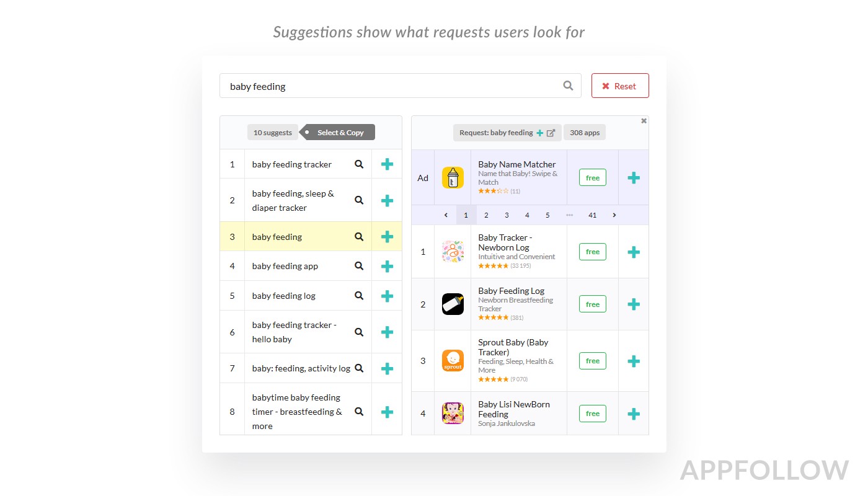This screenshot has height=496, width=868.
Task: Select page 3 in pagination
Action: coord(507,215)
